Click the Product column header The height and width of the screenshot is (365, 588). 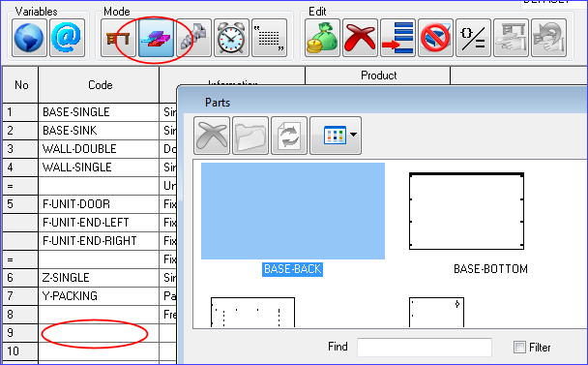coord(378,76)
